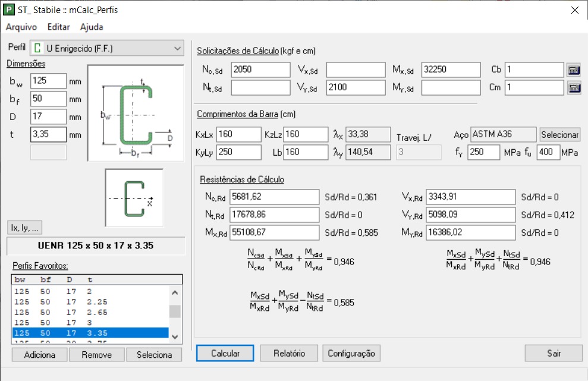Click the KxLx length input field
The height and width of the screenshot is (381, 588).
238,134
